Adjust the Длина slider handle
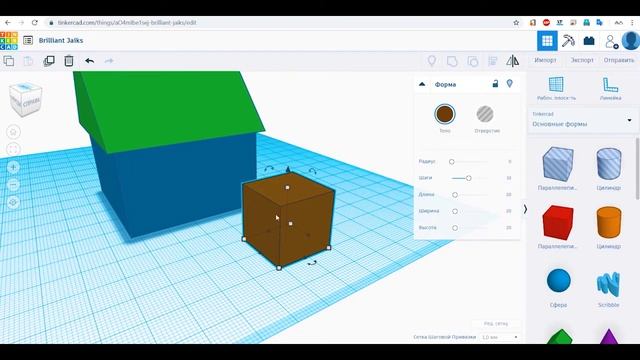The image size is (640, 360). (455, 195)
